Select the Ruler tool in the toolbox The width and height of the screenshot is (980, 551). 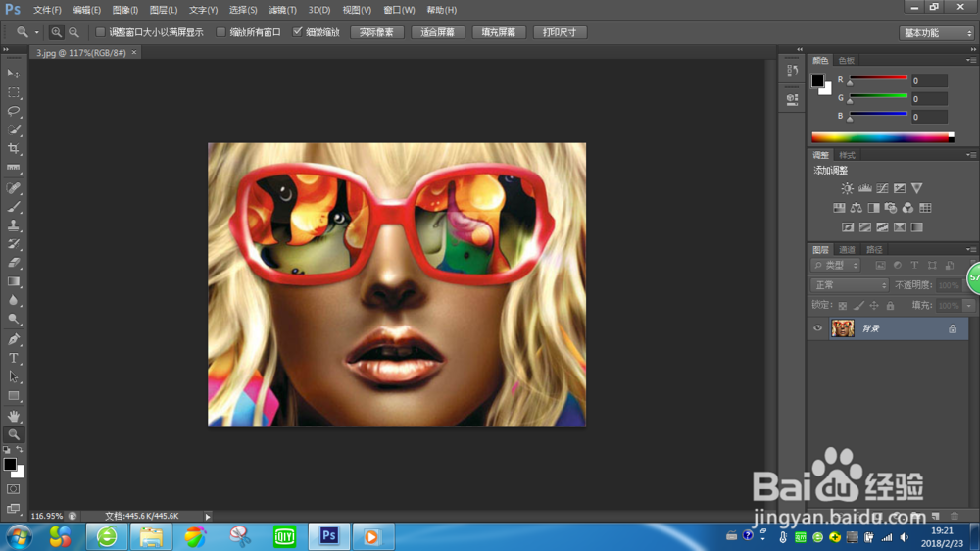click(13, 168)
